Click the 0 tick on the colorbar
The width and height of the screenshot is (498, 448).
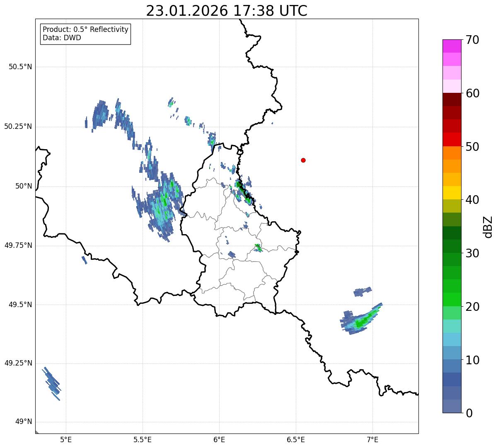pyautogui.click(x=469, y=413)
